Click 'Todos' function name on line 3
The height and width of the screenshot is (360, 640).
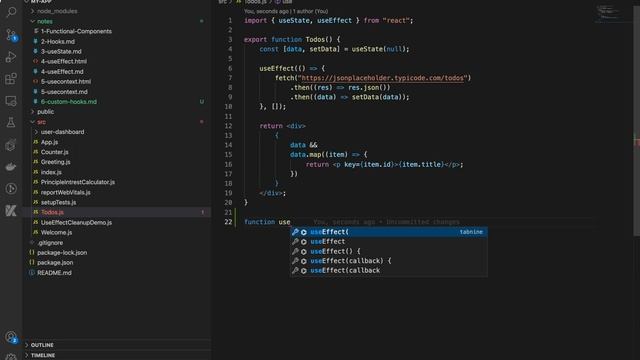(x=315, y=40)
